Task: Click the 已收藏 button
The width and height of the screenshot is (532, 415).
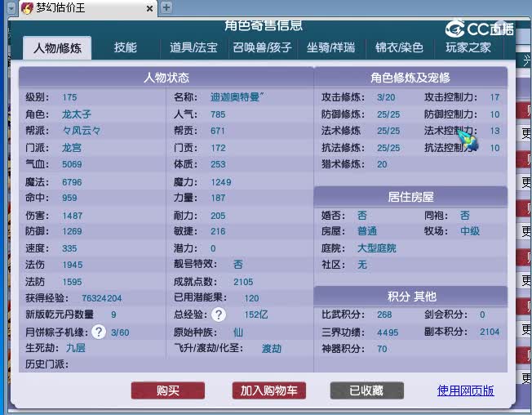Action: tap(366, 390)
